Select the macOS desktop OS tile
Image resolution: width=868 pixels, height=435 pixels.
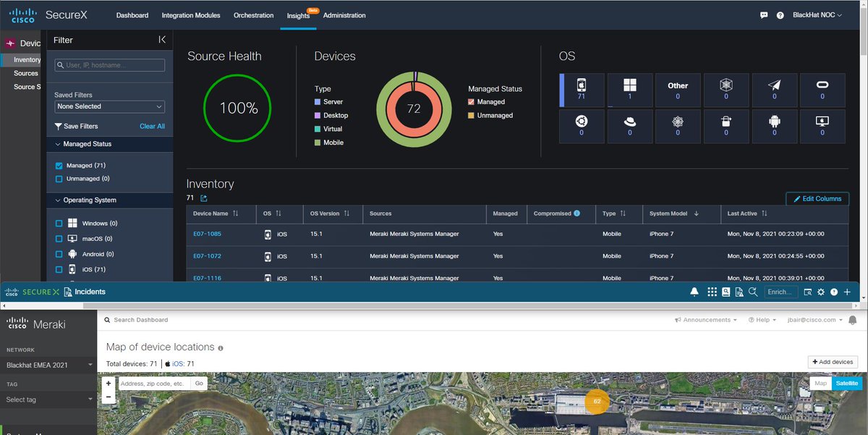822,127
